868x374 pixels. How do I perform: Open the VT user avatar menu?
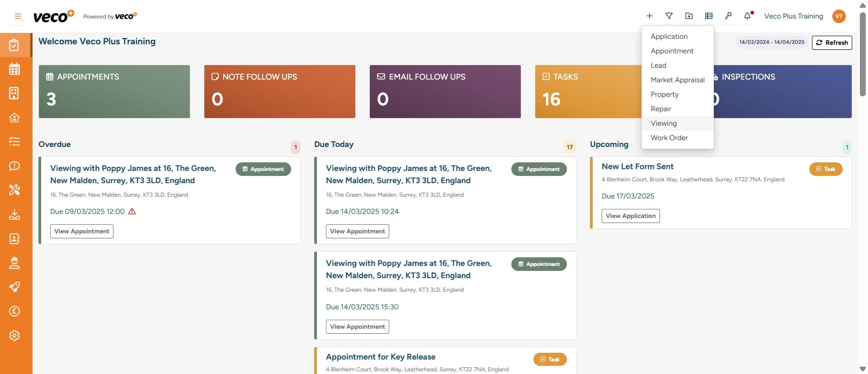click(x=839, y=16)
